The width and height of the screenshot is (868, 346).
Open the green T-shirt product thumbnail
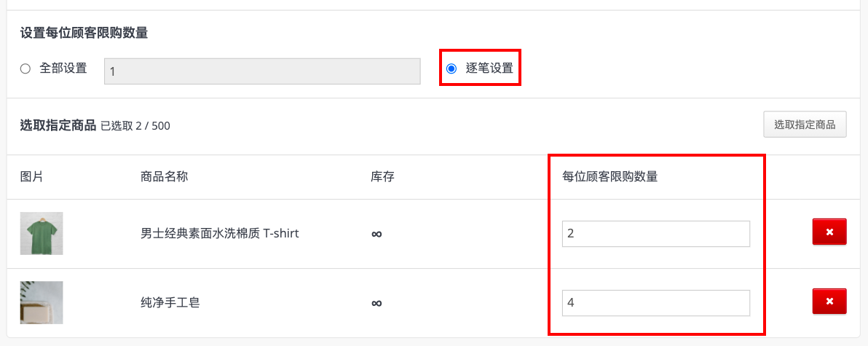(x=42, y=233)
